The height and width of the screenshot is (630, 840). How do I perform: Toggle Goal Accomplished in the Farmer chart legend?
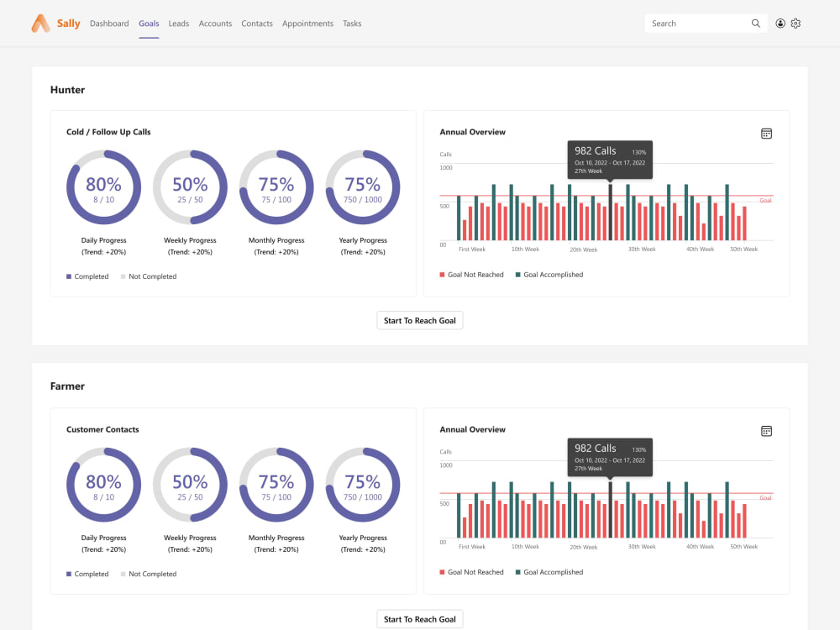point(518,571)
